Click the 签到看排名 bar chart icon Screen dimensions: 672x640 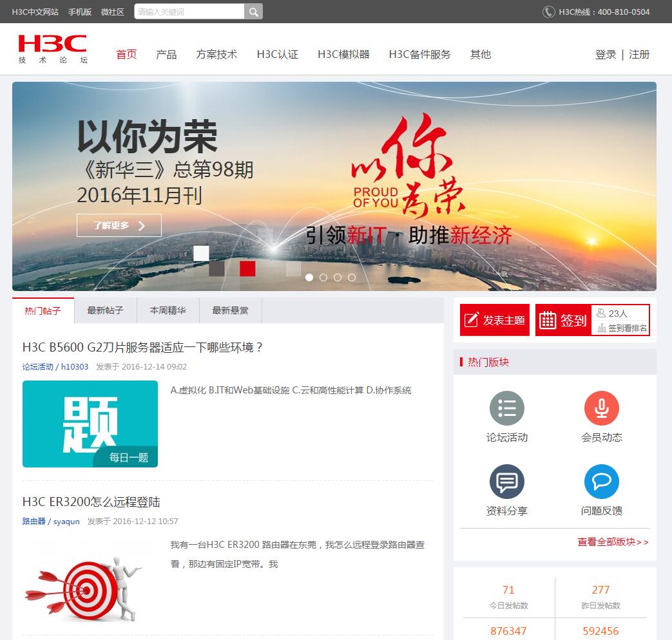pyautogui.click(x=602, y=328)
